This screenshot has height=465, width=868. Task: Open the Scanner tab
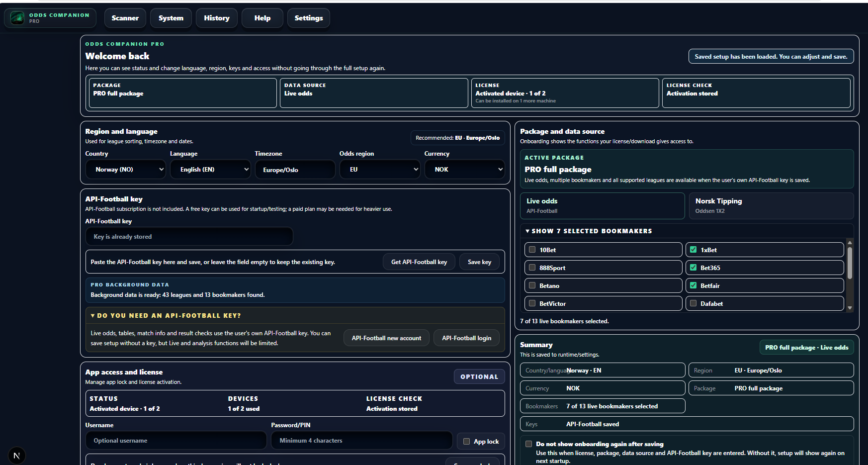pyautogui.click(x=125, y=18)
